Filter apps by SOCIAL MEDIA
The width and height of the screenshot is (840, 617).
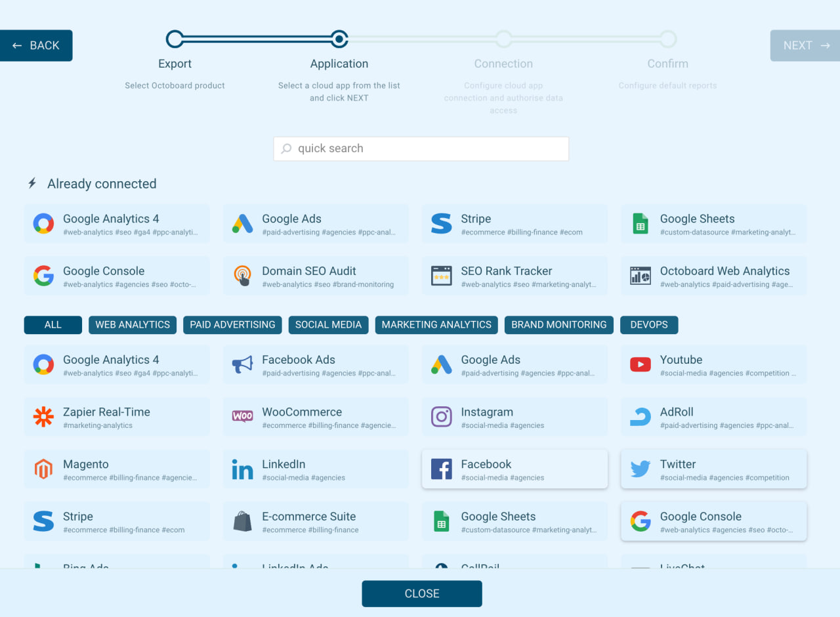(x=328, y=325)
